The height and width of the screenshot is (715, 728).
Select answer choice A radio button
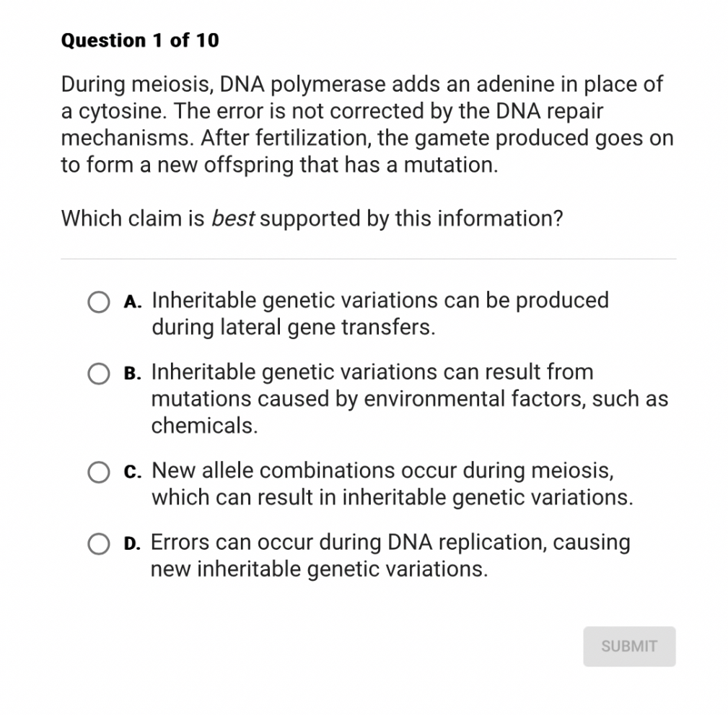pos(98,302)
